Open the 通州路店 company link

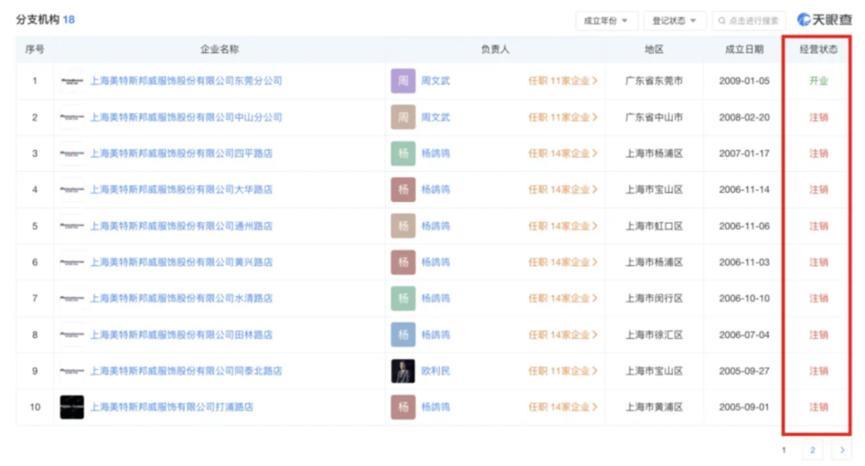click(181, 226)
